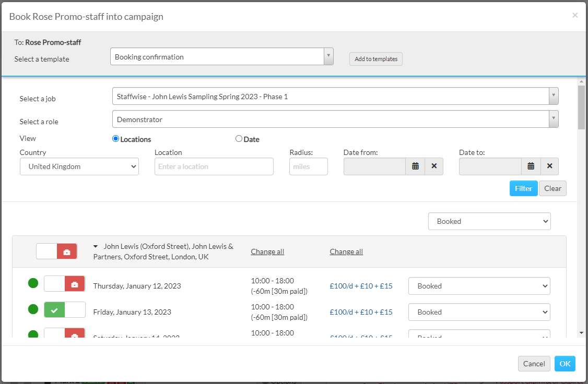588x384 pixels.
Task: Click the Enter a location field
Action: click(214, 166)
